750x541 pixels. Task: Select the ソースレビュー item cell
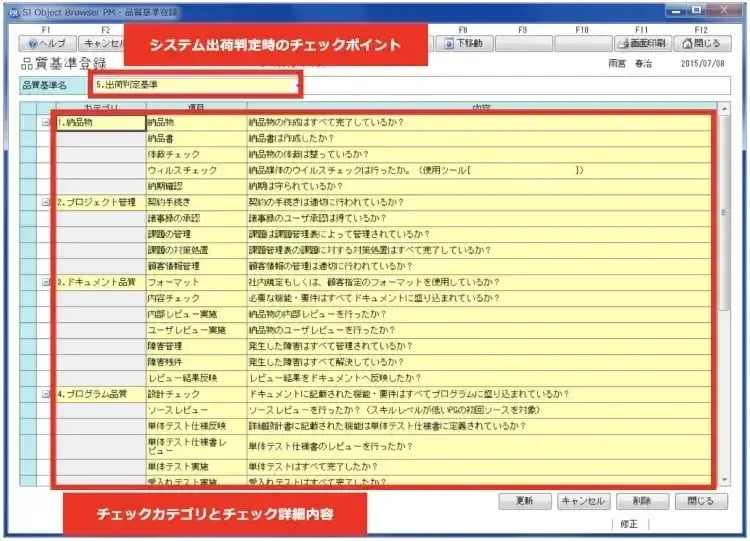[x=196, y=411]
